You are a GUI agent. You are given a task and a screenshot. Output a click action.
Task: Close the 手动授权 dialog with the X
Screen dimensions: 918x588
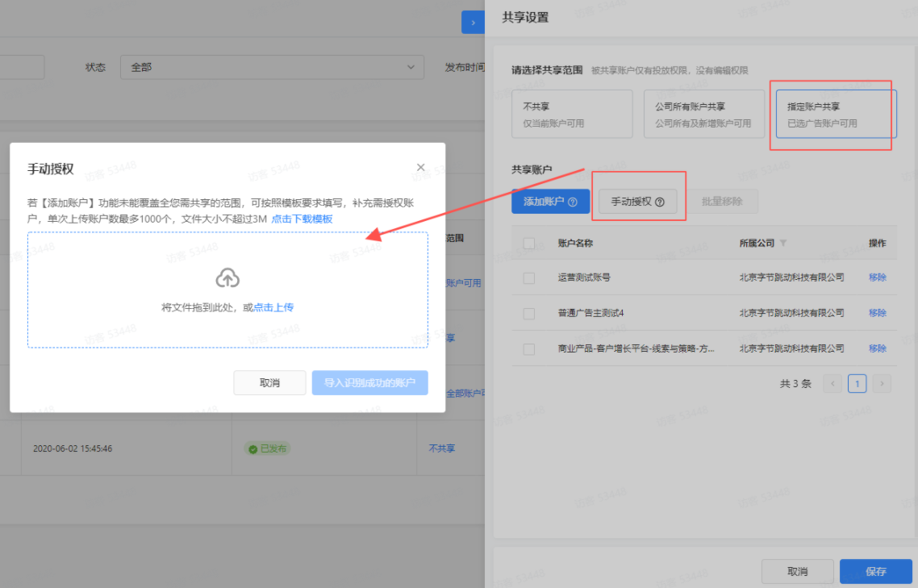click(420, 167)
